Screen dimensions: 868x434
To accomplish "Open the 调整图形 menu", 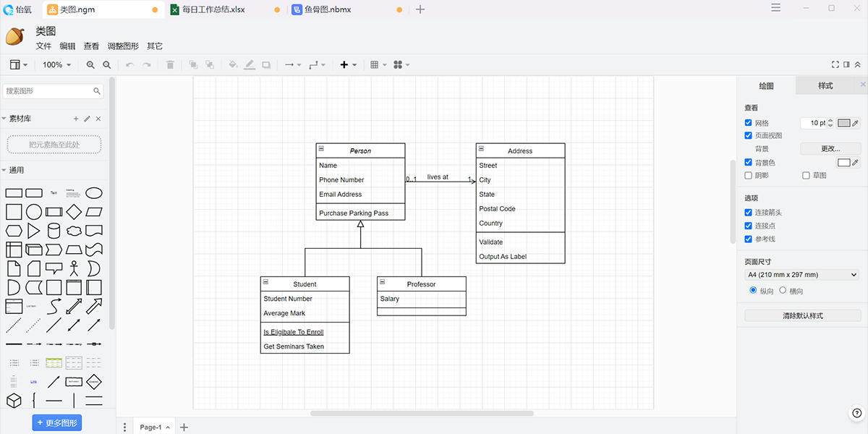I will (123, 46).
